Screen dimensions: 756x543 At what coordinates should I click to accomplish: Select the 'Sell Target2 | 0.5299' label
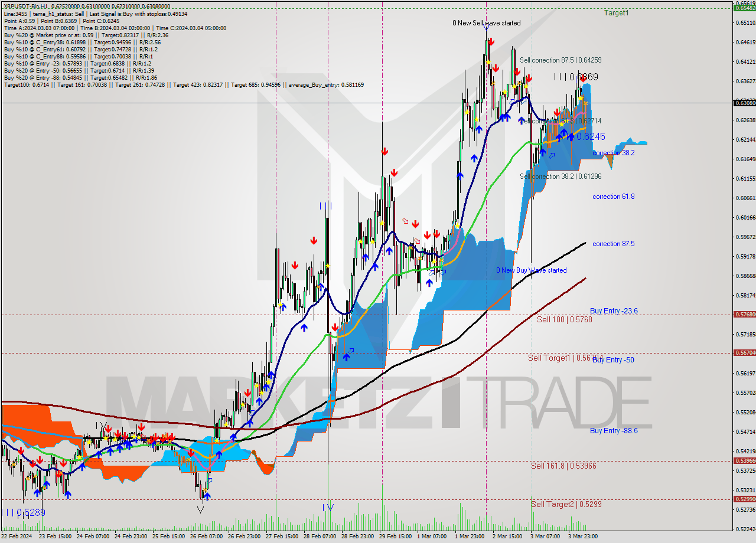click(566, 504)
